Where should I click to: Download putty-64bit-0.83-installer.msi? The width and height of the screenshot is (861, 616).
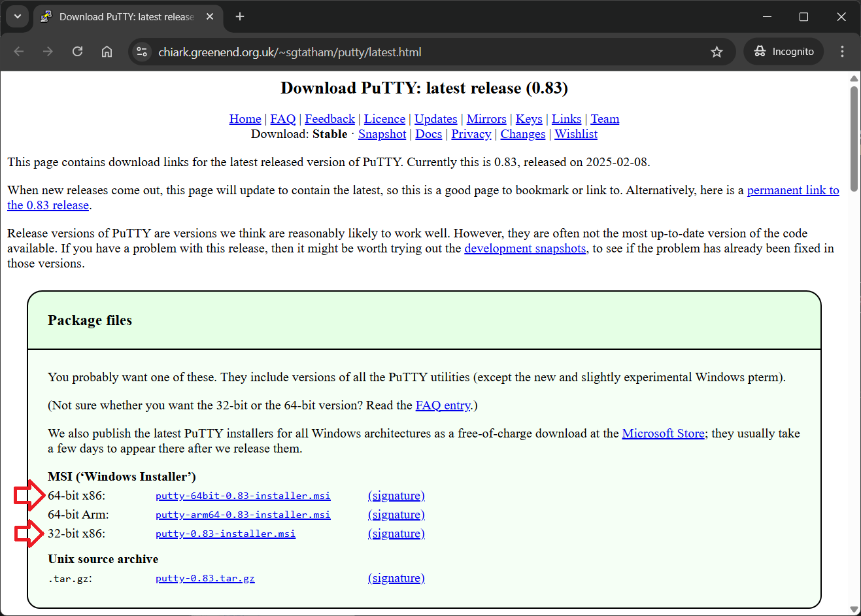click(x=243, y=496)
